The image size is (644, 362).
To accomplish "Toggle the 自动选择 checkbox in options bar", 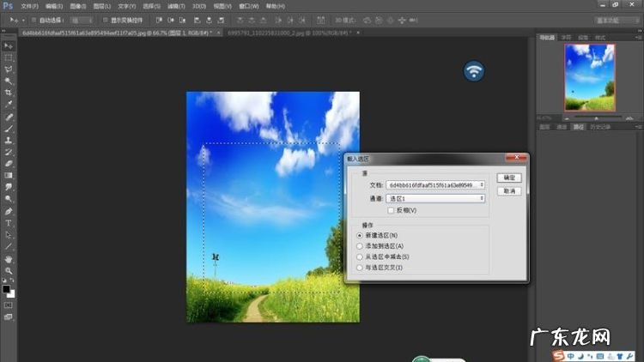I will [33, 18].
